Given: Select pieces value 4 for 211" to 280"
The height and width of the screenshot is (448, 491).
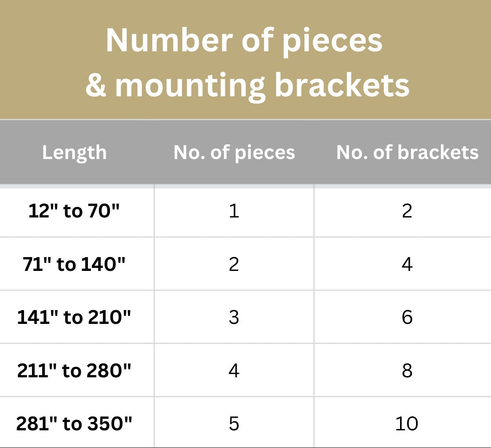Looking at the screenshot, I should 234,371.
